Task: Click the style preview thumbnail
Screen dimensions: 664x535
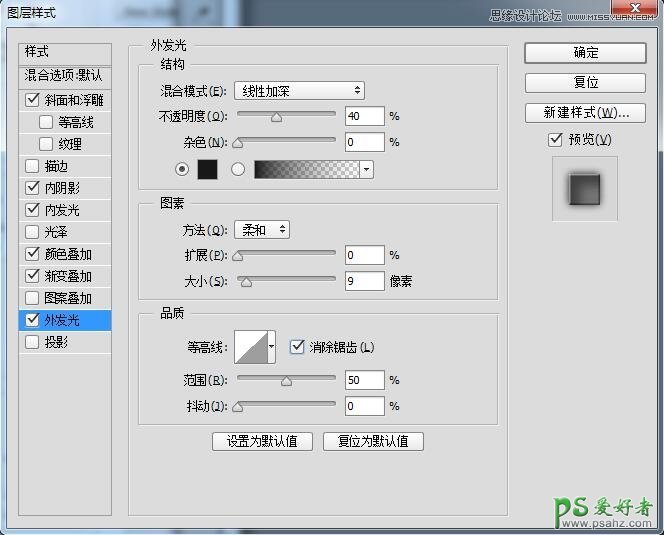Action: [x=584, y=188]
